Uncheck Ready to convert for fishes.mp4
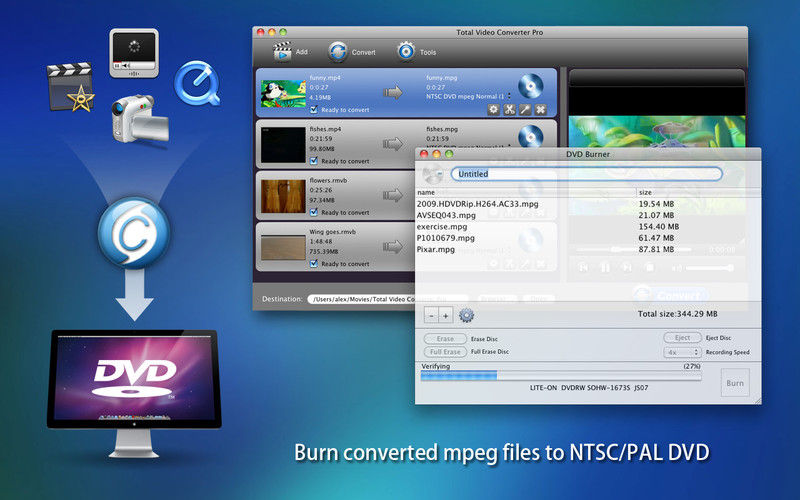The height and width of the screenshot is (500, 800). click(x=314, y=161)
